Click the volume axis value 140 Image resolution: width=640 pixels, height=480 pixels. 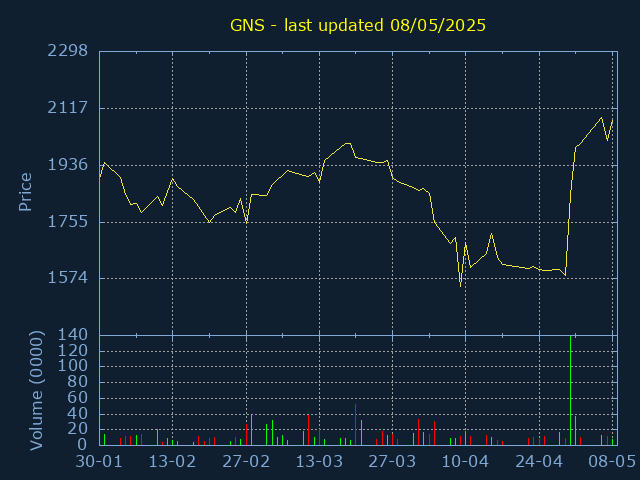pyautogui.click(x=73, y=335)
